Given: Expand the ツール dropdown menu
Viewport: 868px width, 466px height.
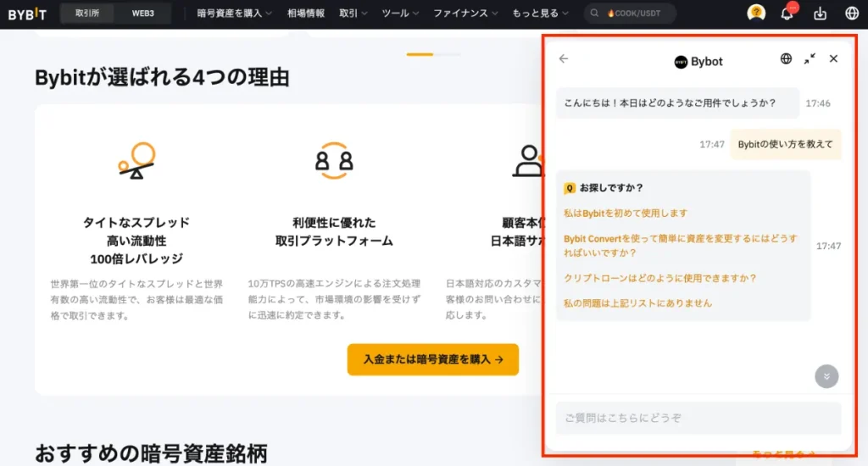Looking at the screenshot, I should tap(400, 14).
